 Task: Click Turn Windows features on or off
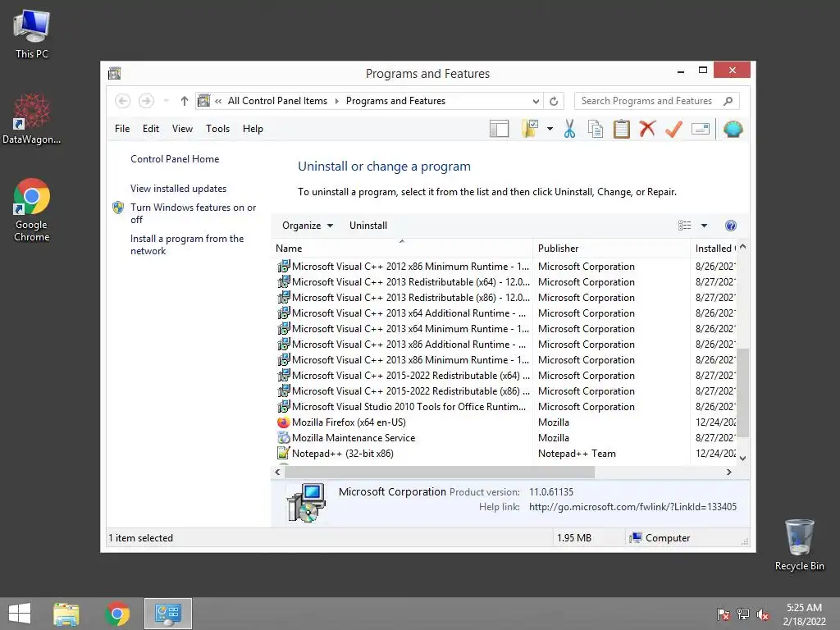pos(193,213)
